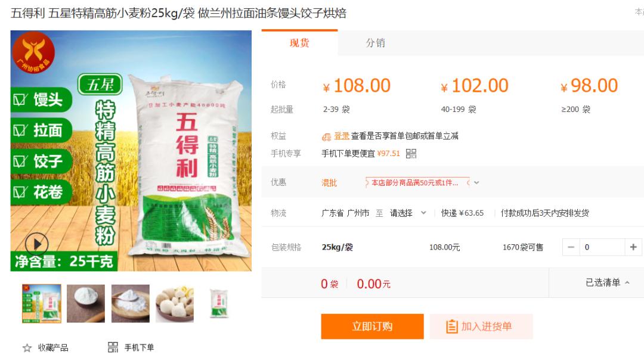
Task: Click the 登录 login link
Action: [x=341, y=136]
